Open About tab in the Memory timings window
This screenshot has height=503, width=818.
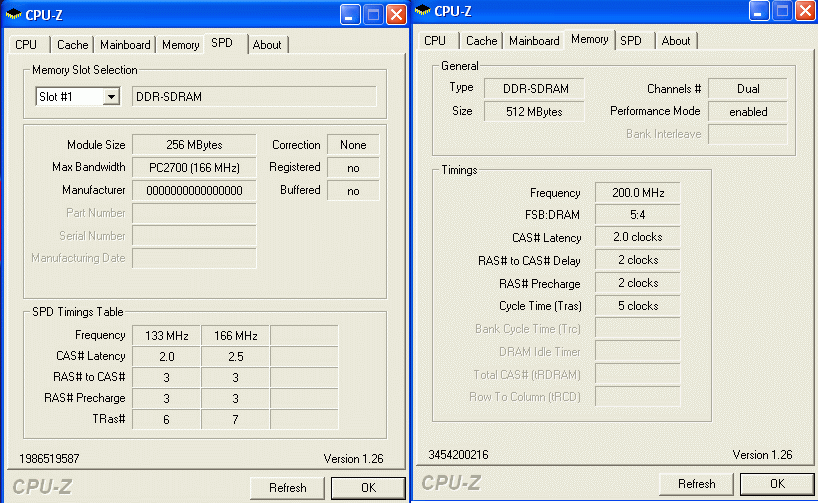[x=676, y=41]
